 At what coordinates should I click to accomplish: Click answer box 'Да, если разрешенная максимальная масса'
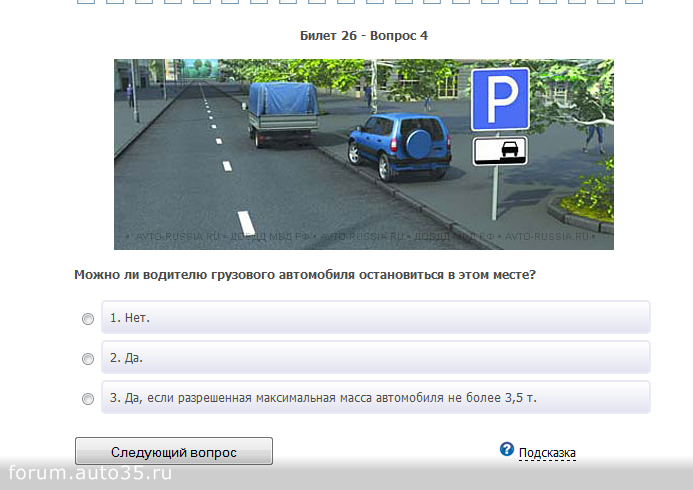point(376,397)
